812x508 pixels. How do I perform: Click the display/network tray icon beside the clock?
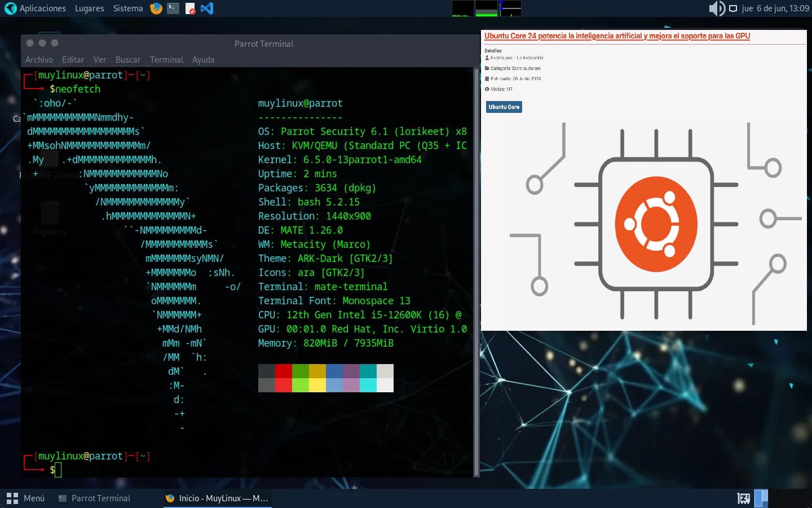[733, 8]
